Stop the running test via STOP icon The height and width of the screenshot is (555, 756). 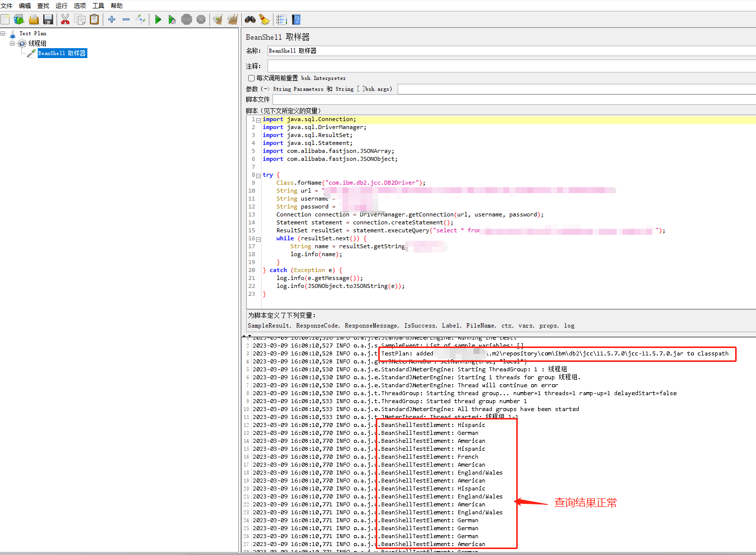click(x=187, y=19)
